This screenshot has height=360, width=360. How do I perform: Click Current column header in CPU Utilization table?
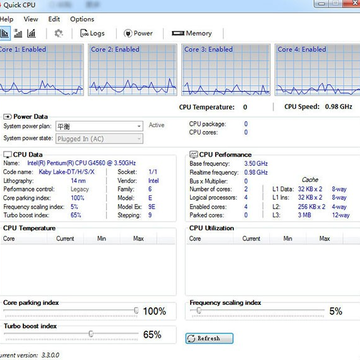[x=251, y=239]
